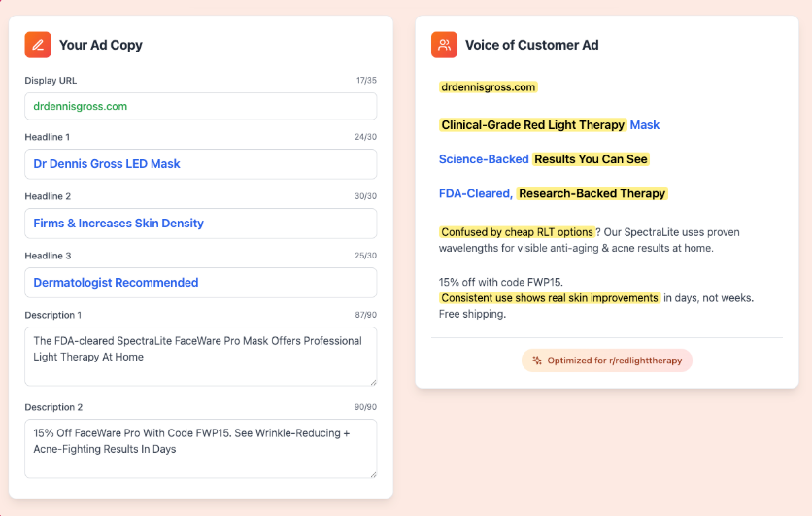Click the Description 2 label

(53, 407)
